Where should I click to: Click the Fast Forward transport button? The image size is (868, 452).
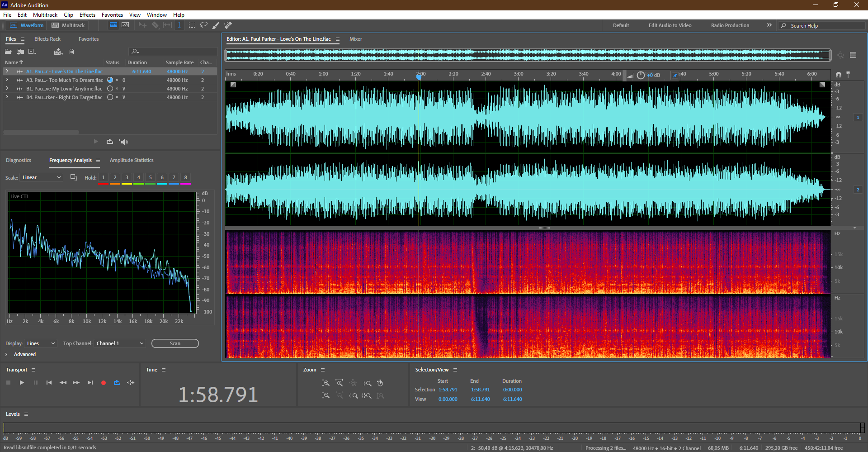point(76,383)
